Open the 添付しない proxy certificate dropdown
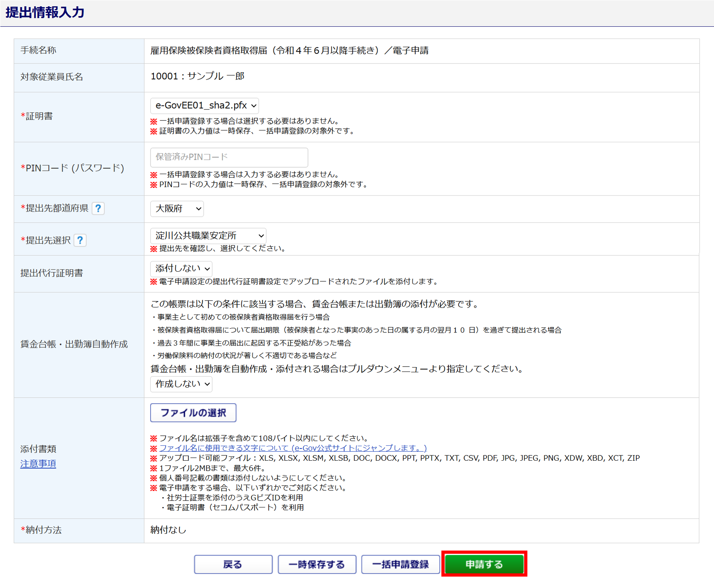The height and width of the screenshot is (588, 714). click(181, 269)
